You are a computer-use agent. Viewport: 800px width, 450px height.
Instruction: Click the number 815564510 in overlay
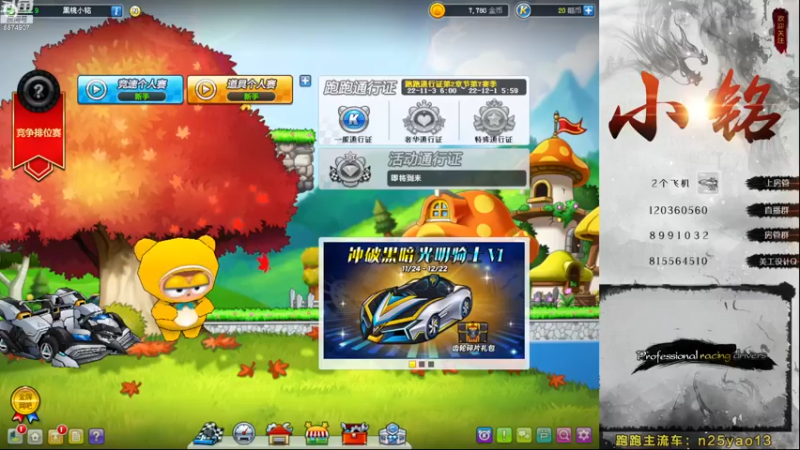678,261
